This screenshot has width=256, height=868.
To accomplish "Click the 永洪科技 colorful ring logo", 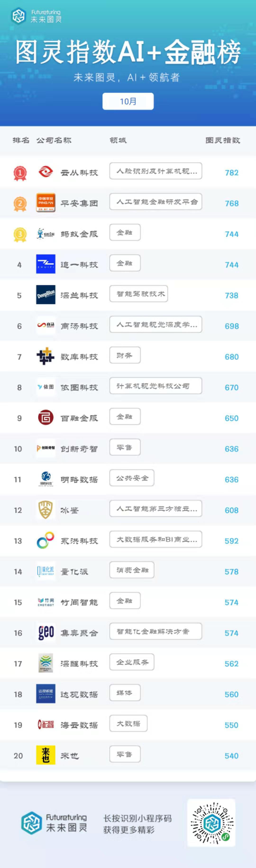I will pyautogui.click(x=46, y=540).
